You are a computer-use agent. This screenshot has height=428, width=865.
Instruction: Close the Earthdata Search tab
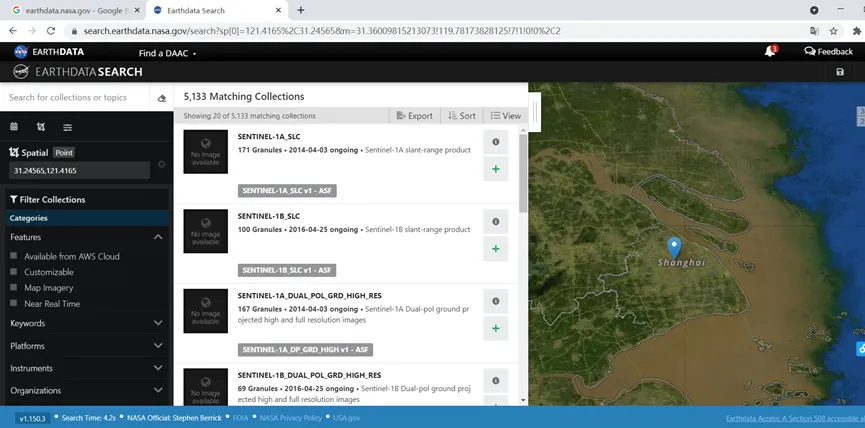click(278, 10)
